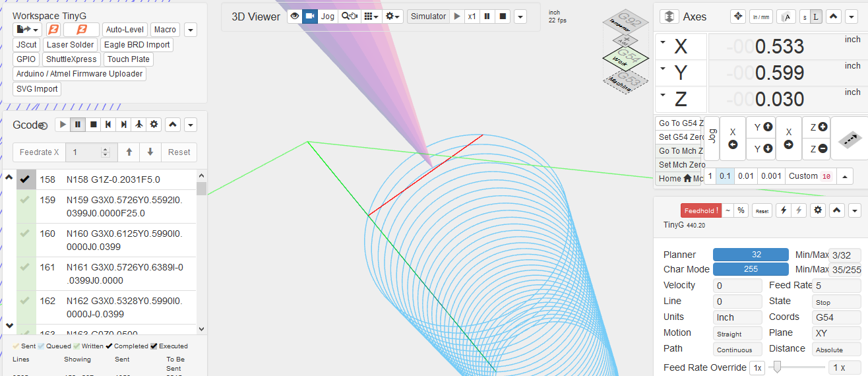
Task: Open the Auto-Level widget
Action: coord(125,30)
